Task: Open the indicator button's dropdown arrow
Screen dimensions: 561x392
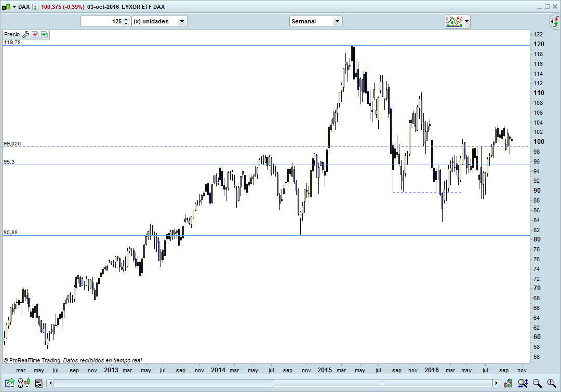Action: coord(466,21)
